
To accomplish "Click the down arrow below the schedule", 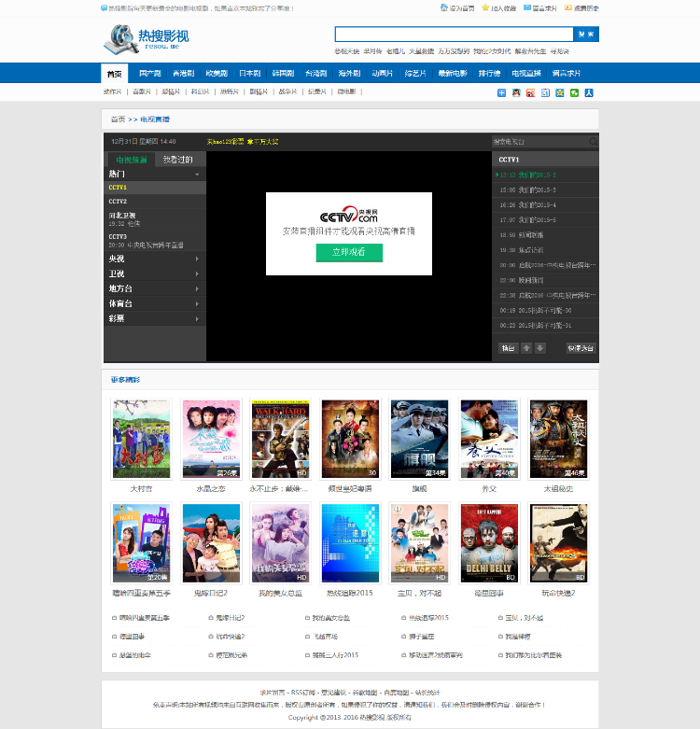I will [x=539, y=348].
